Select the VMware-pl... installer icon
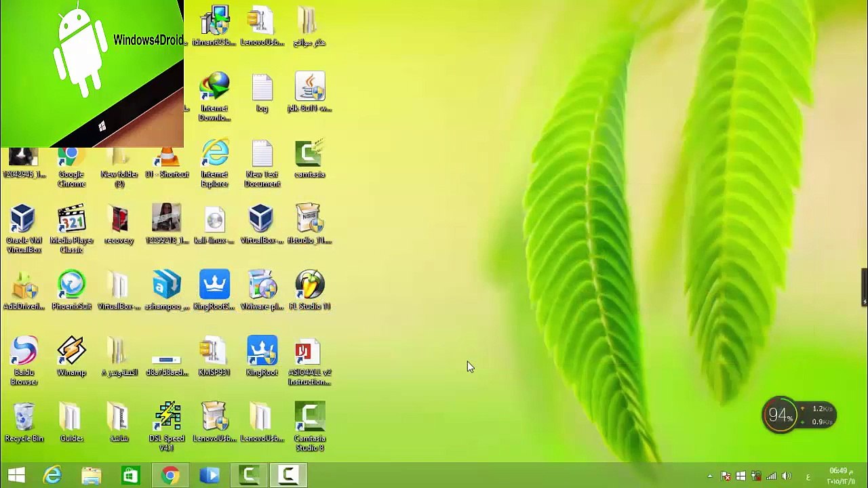868x488 pixels. pyautogui.click(x=262, y=291)
